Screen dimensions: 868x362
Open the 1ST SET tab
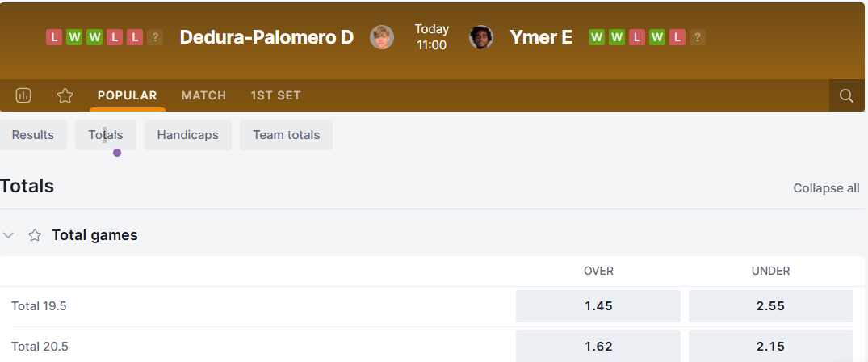275,95
